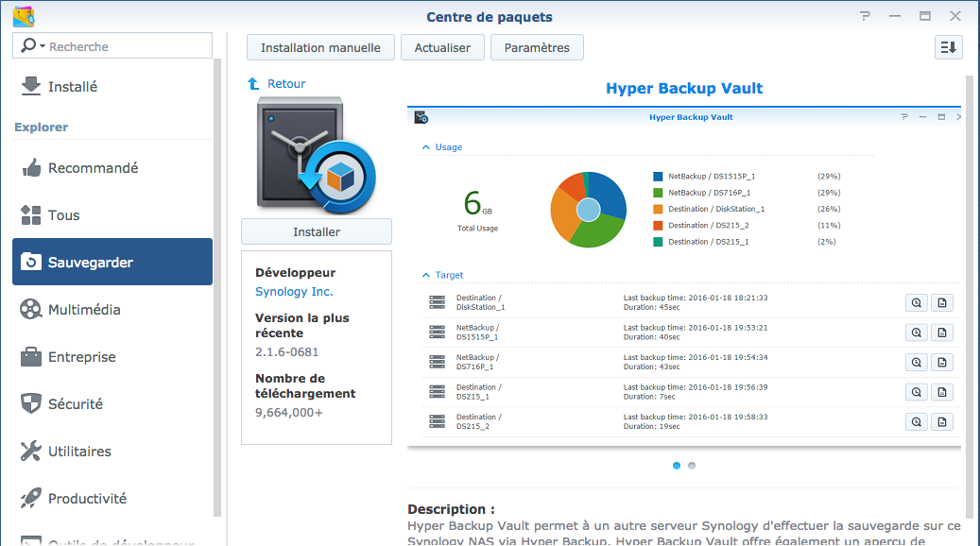Click the Installé download icon

coord(30,86)
